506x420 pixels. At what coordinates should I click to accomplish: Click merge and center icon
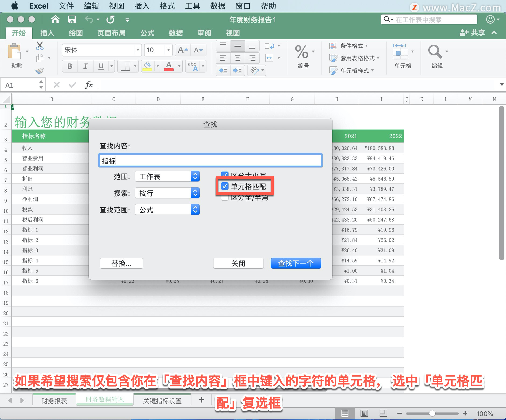coord(269,58)
